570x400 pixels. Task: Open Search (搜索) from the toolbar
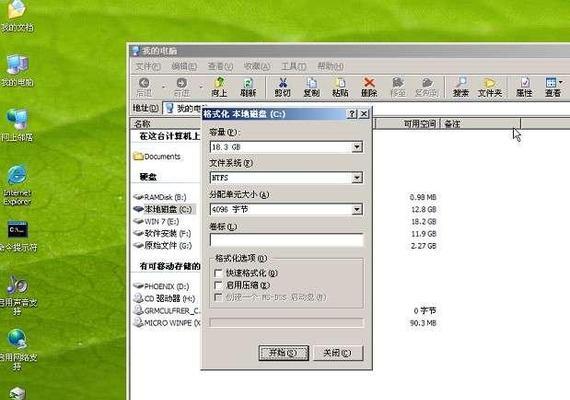(461, 87)
